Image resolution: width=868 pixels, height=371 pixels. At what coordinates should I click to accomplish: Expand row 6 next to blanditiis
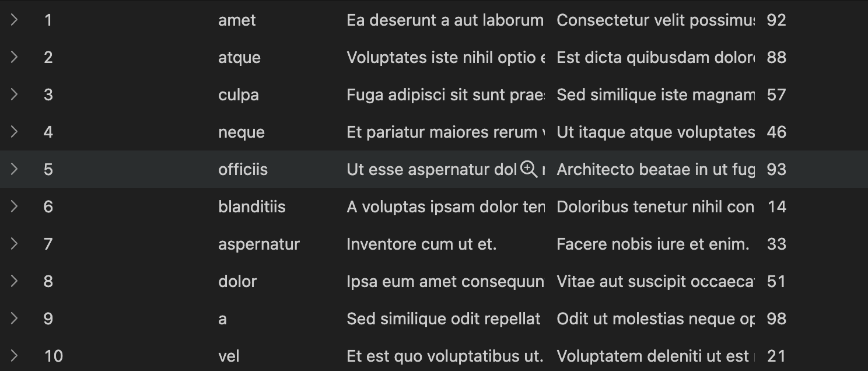(14, 206)
